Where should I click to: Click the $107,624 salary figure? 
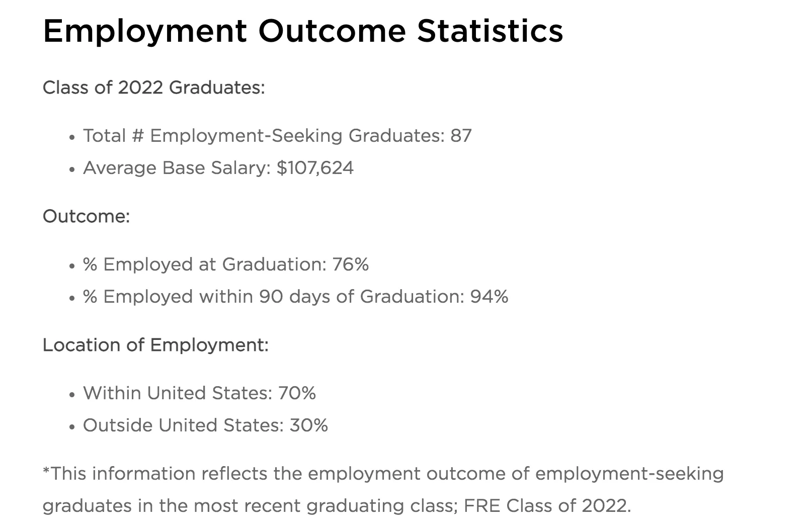click(315, 168)
